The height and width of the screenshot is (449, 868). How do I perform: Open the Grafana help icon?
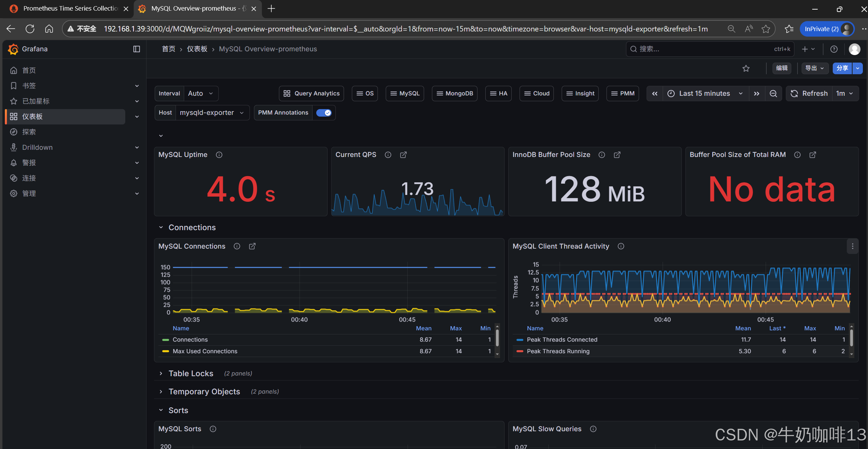pos(834,49)
